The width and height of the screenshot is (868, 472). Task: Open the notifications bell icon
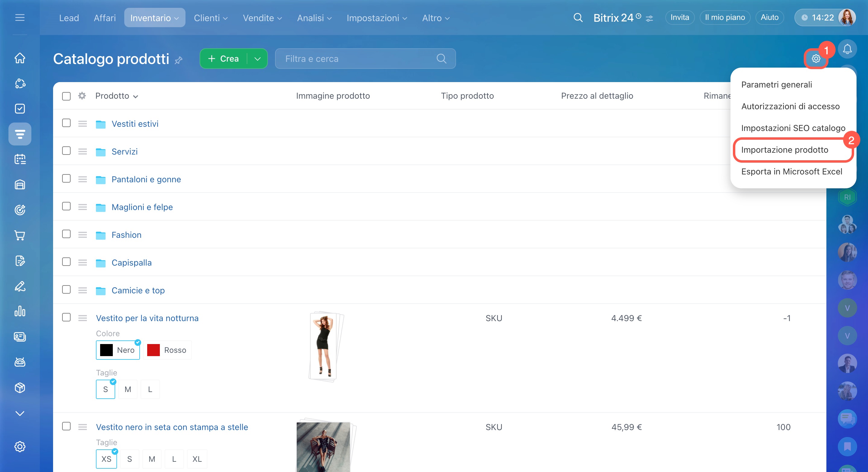tap(847, 49)
